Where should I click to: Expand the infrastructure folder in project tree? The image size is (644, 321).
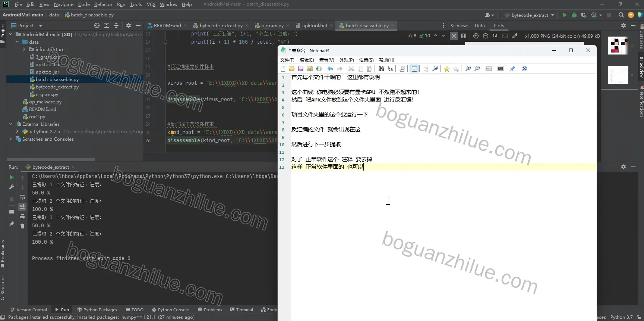click(24, 49)
